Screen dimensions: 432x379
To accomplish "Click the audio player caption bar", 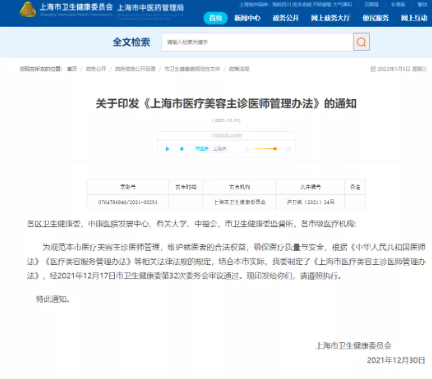I will click(226, 136).
